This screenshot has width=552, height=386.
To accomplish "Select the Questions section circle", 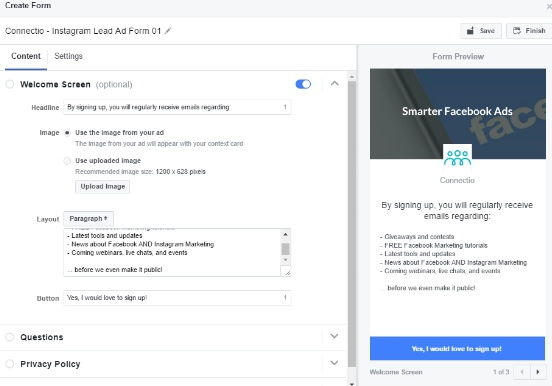I will pos(10,337).
